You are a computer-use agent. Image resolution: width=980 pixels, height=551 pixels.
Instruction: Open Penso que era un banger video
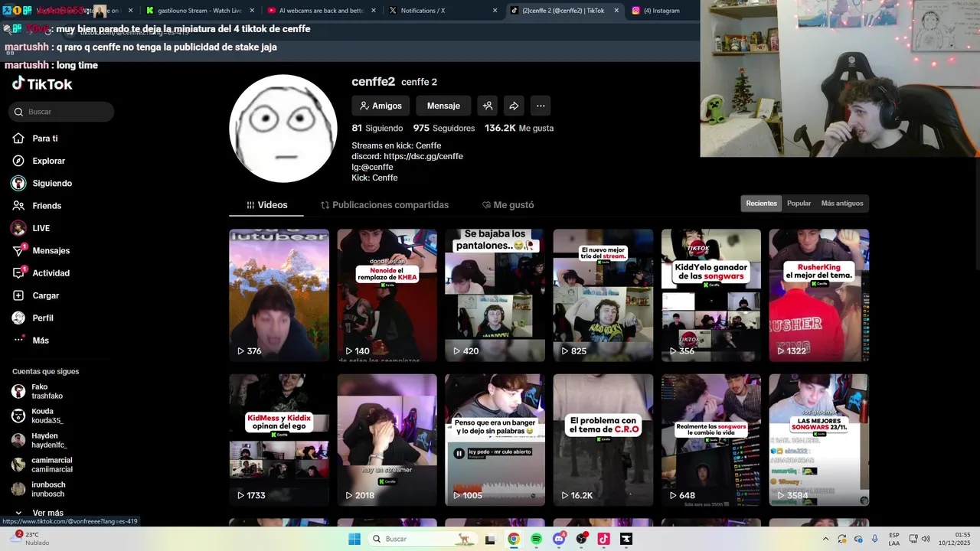click(495, 440)
